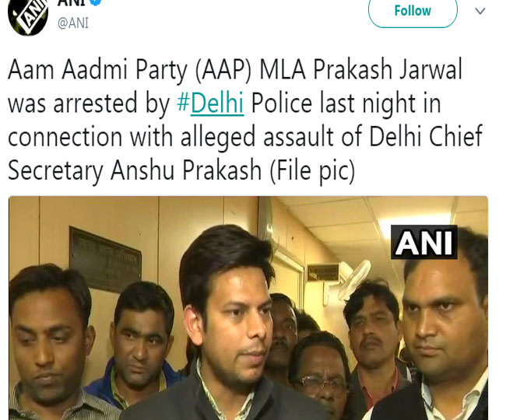Click the blue verified badge
The image size is (506, 420).
[94, 2]
